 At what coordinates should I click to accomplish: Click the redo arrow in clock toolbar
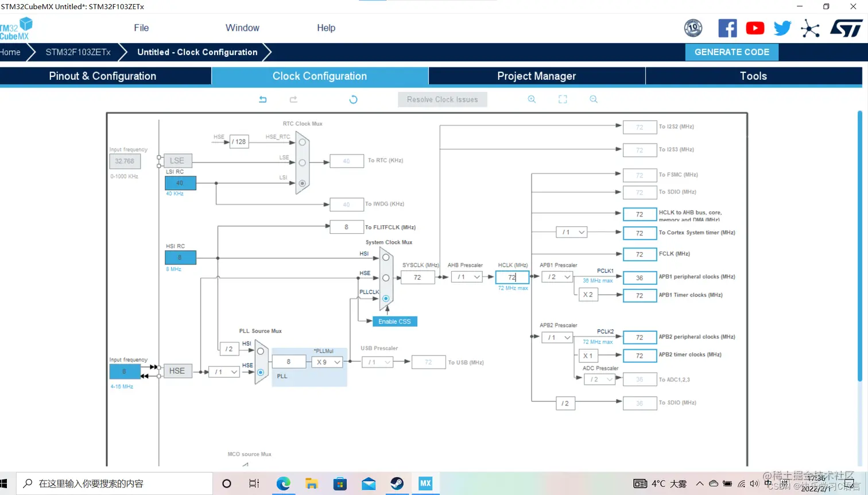[293, 99]
